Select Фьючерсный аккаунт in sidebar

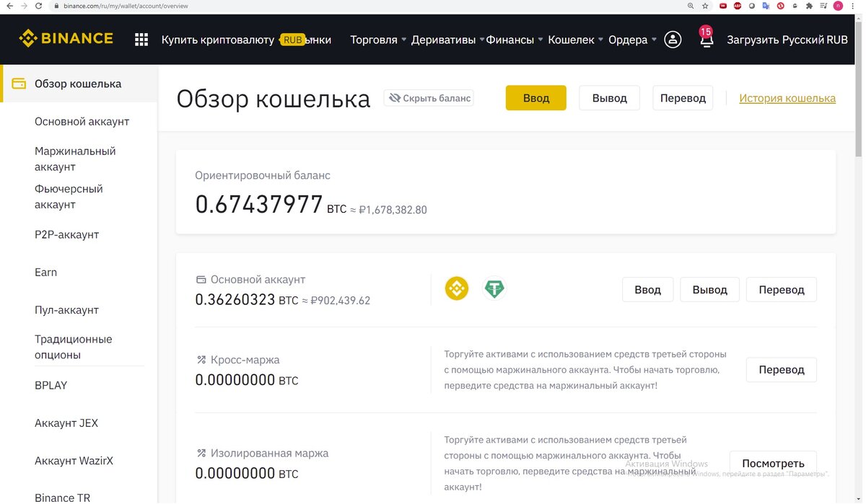pyautogui.click(x=69, y=196)
